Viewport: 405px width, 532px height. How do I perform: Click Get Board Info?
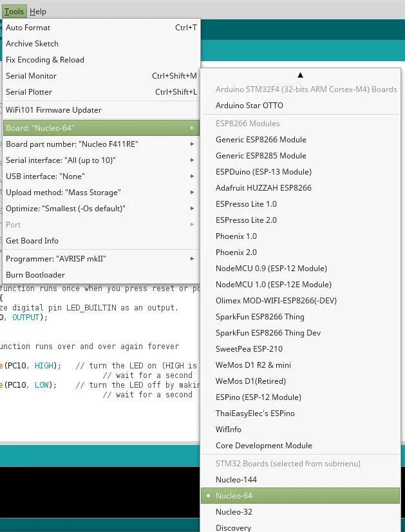[101, 240]
